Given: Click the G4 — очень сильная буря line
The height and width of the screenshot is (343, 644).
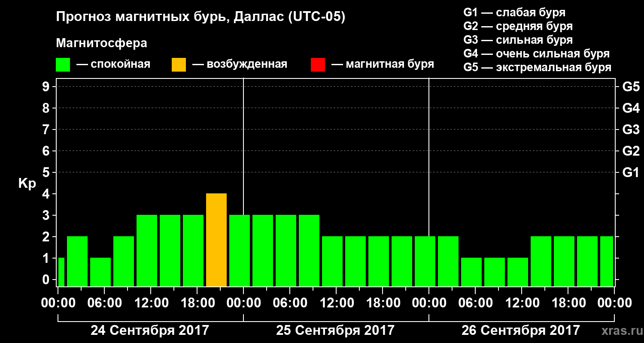Looking at the screenshot, I should [x=537, y=54].
